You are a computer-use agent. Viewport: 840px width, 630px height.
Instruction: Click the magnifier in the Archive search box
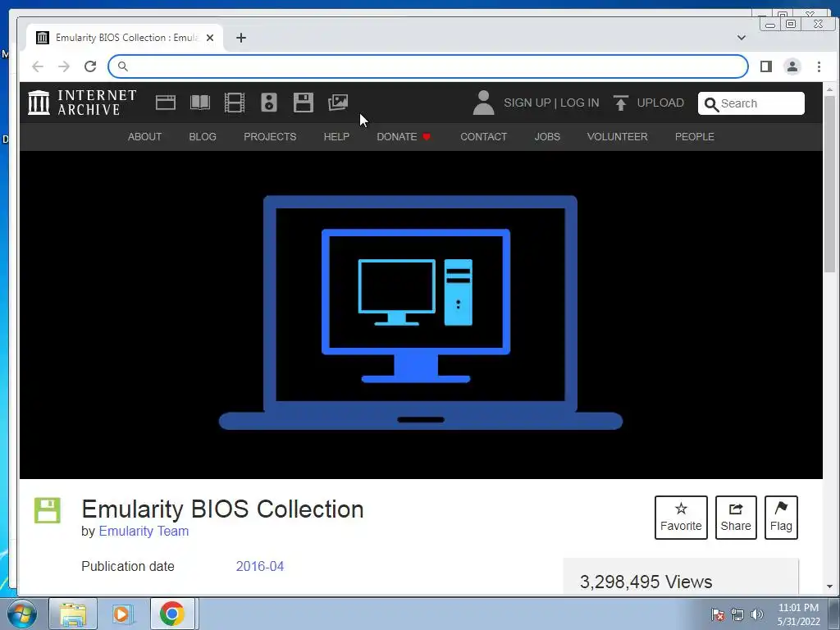coord(711,104)
